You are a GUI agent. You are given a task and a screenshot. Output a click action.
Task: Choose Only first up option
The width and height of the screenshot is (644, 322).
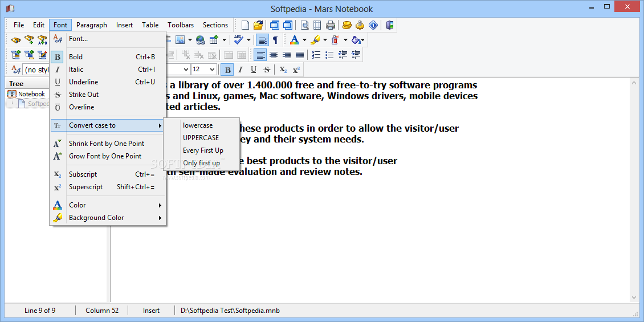(x=201, y=163)
